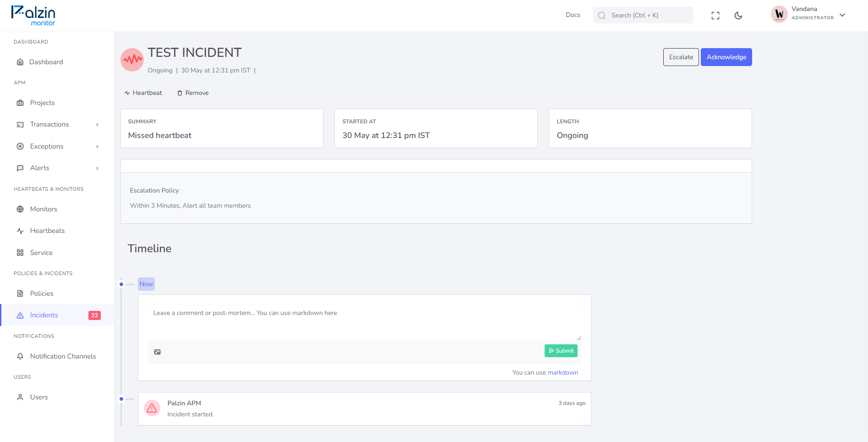
Task: Expand the Exceptions submenu chevron
Action: (97, 147)
